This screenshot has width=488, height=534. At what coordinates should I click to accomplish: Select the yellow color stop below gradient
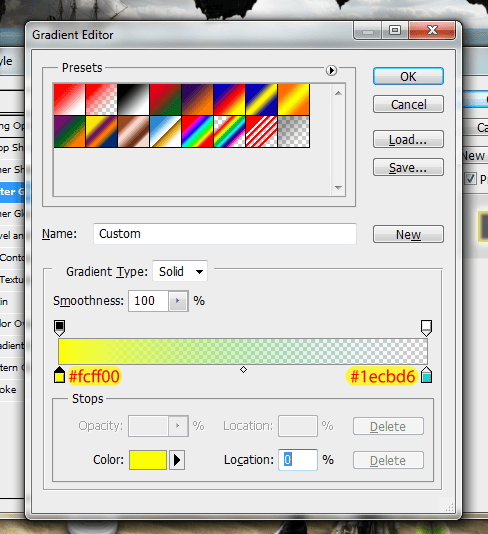coord(60,375)
